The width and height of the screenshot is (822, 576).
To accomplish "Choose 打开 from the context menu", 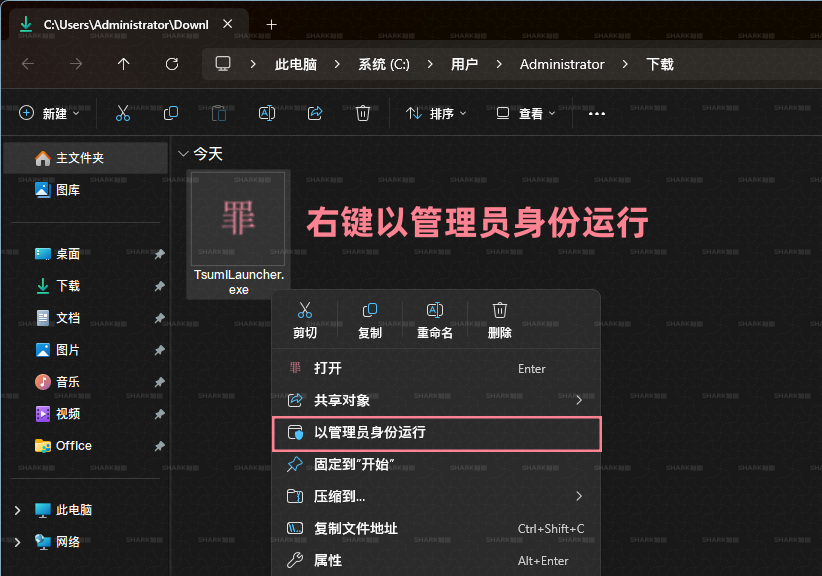I will click(x=436, y=368).
